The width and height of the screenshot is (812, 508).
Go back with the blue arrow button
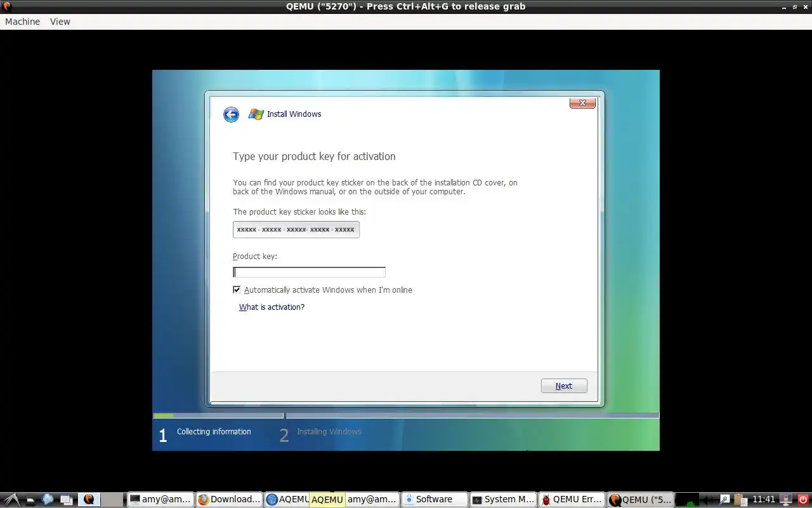point(231,114)
